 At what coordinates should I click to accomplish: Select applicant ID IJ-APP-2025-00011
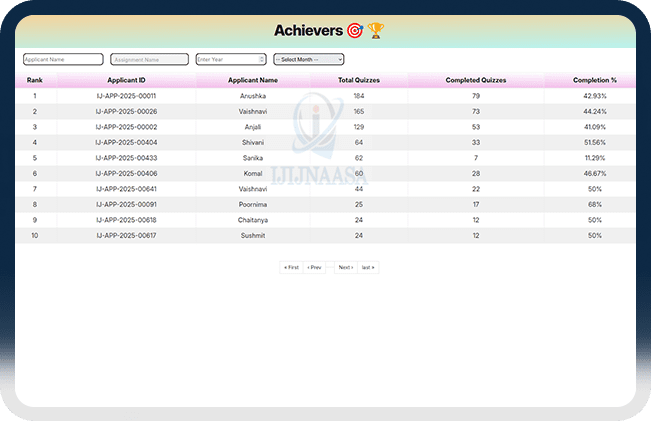(127, 96)
